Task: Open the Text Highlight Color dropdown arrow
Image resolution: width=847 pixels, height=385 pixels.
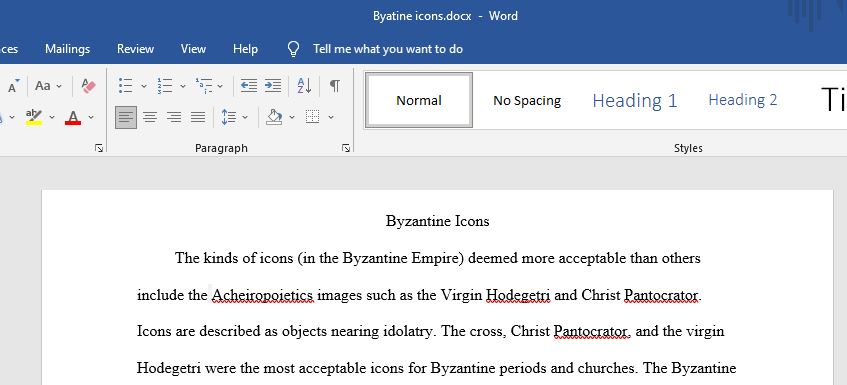Action: (52, 117)
